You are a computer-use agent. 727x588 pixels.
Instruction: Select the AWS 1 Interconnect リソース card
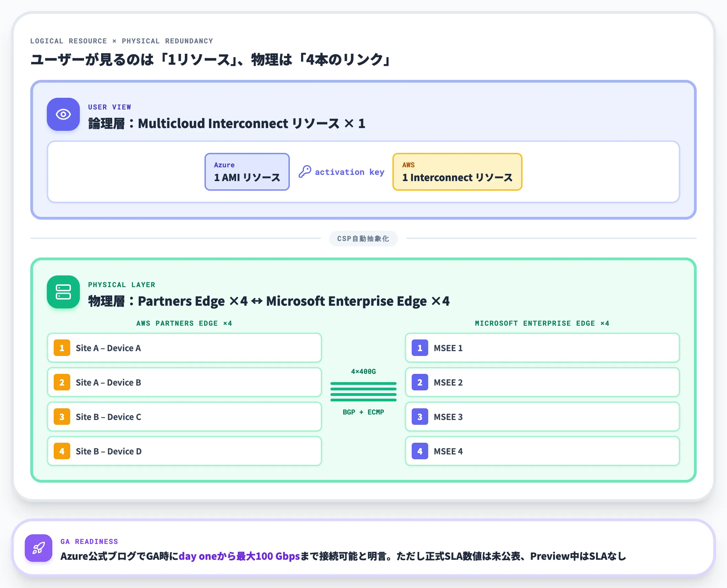click(x=457, y=172)
